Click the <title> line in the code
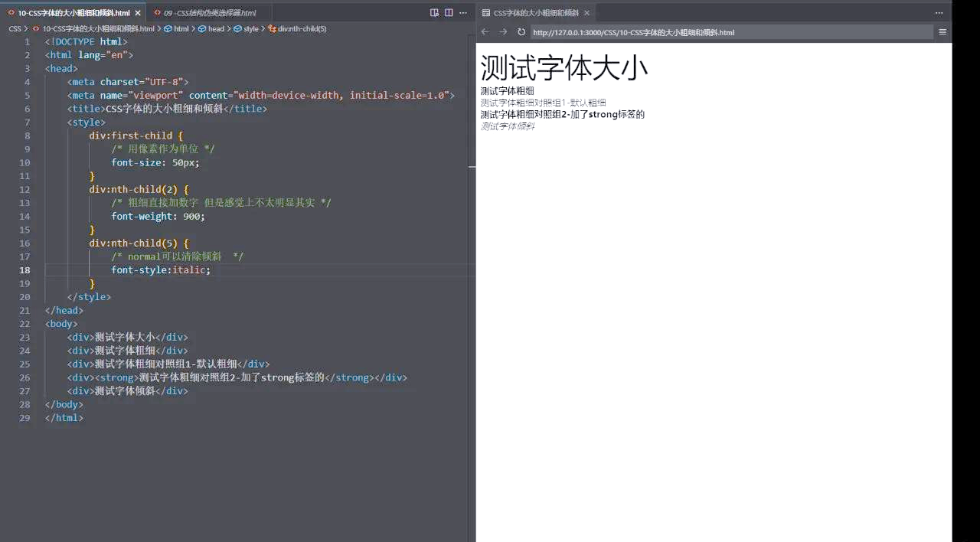The image size is (980, 542). coord(167,109)
